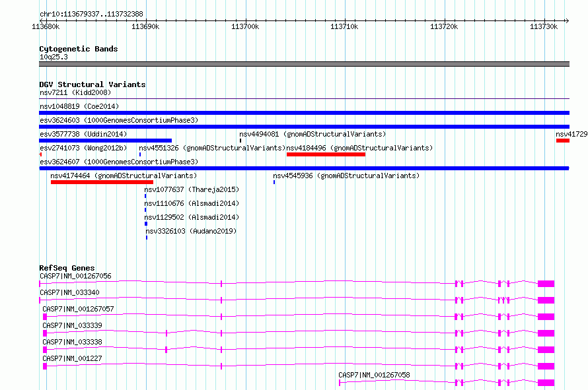Click the CASP7|NM_033340 transcript label
The height and width of the screenshot is (390, 588).
[x=69, y=292]
